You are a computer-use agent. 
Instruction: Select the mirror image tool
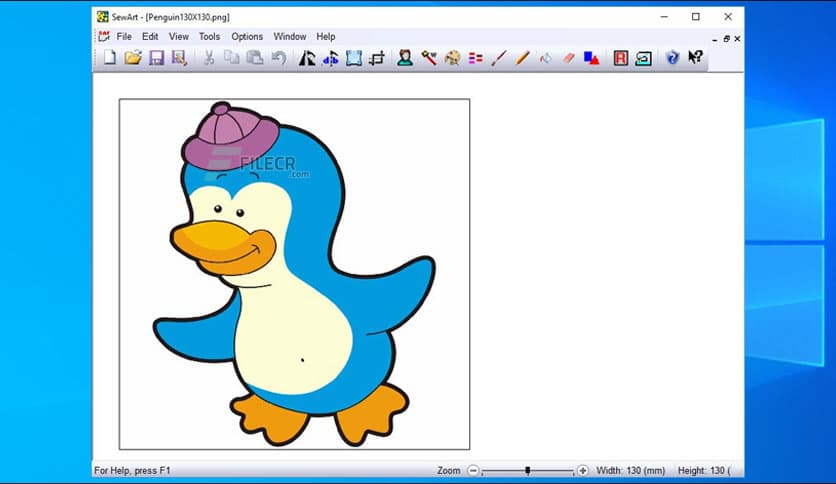point(307,58)
